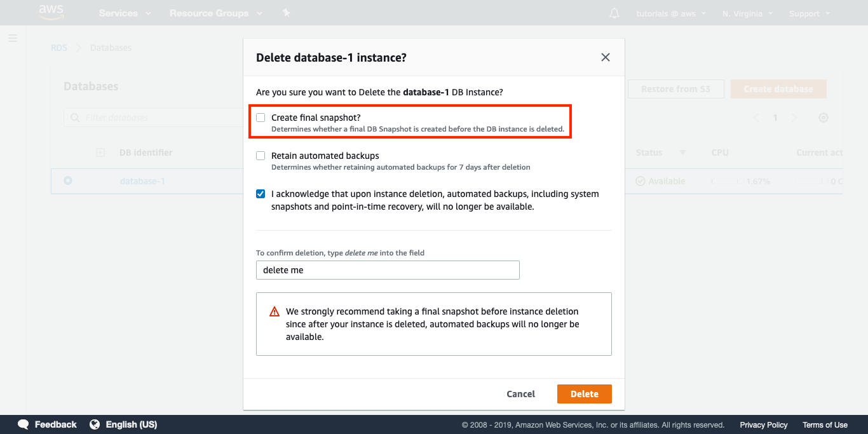Click the delete me confirmation field
Screen dimensions: 868x434
[x=388, y=270]
